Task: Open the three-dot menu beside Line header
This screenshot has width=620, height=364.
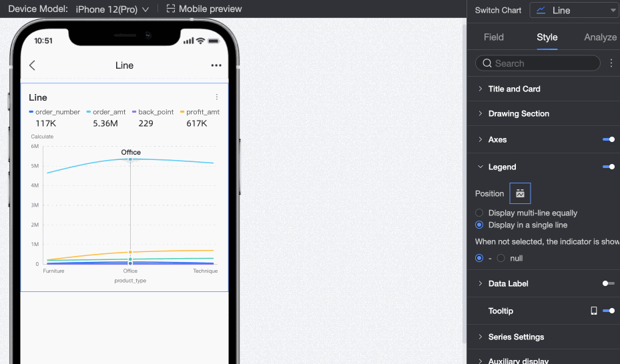Action: coord(216,65)
